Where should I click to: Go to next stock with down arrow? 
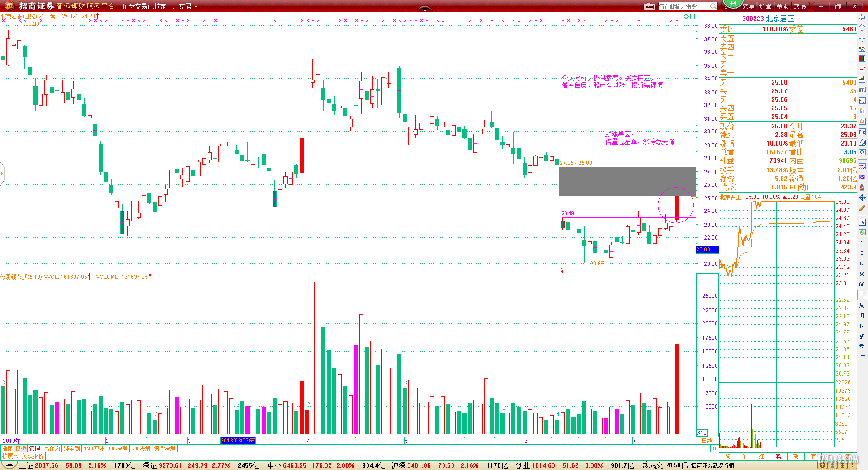pos(862,38)
